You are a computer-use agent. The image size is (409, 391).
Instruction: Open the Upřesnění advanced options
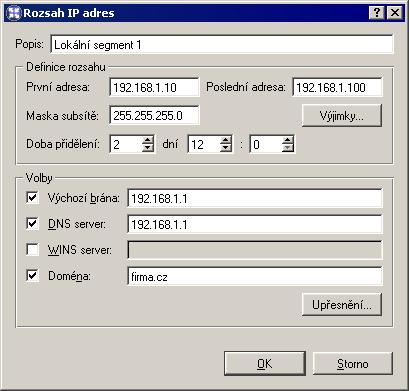pyautogui.click(x=342, y=304)
